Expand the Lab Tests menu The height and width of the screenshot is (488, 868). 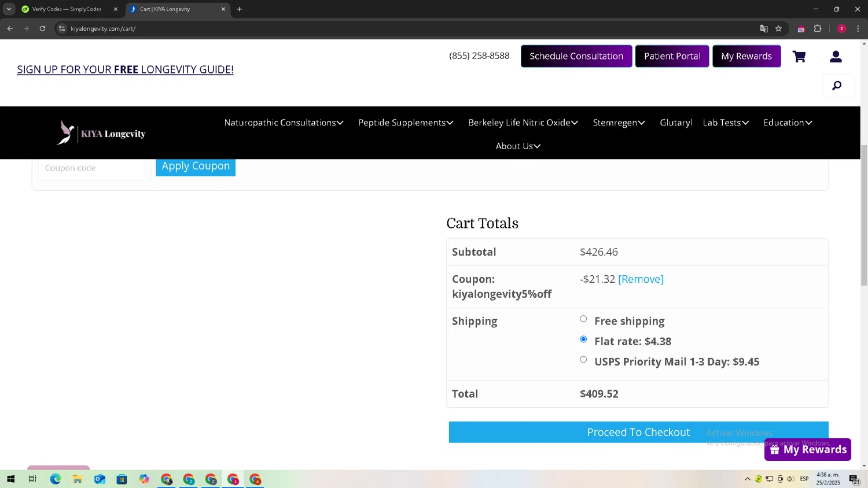point(726,123)
